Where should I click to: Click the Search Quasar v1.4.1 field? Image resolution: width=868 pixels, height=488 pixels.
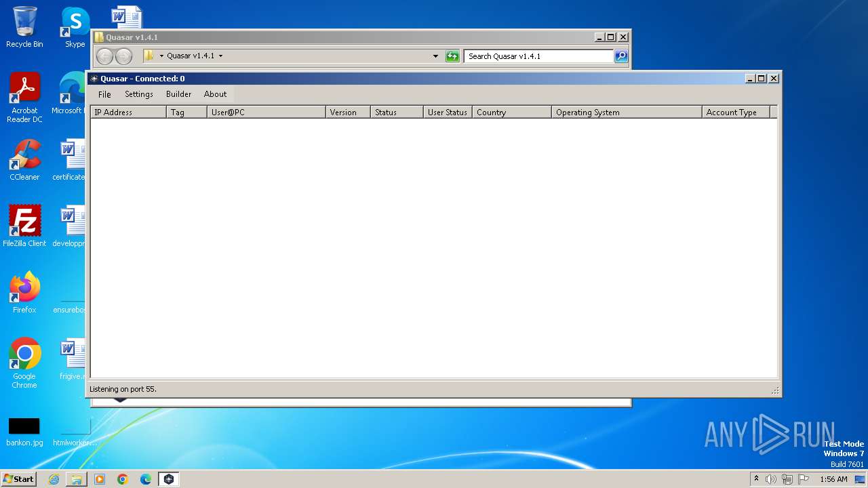coord(538,56)
